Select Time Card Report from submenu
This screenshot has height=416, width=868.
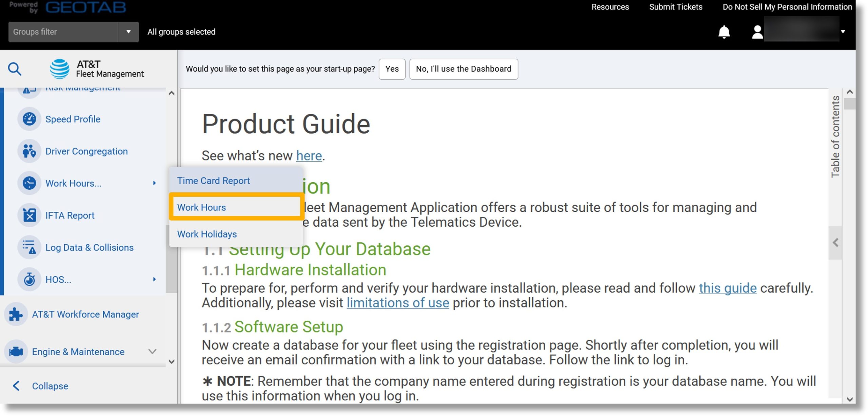213,181
